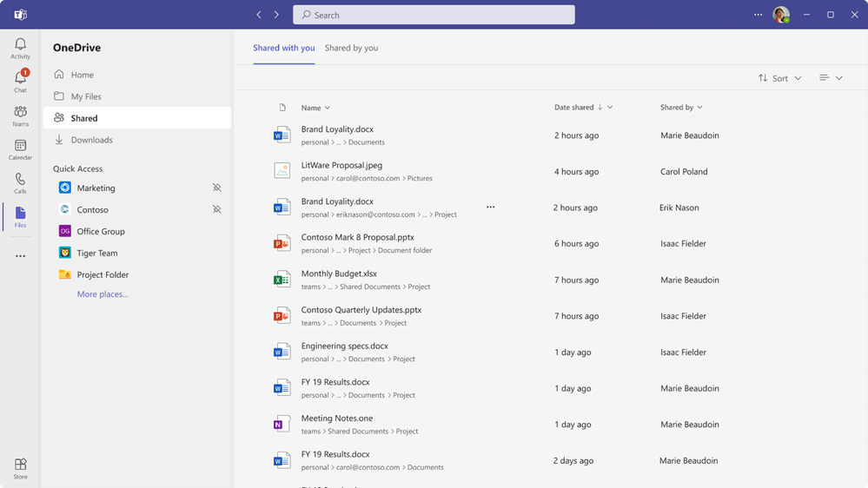The height and width of the screenshot is (488, 868).
Task: Open the Tiger Team icon
Action: (65, 253)
